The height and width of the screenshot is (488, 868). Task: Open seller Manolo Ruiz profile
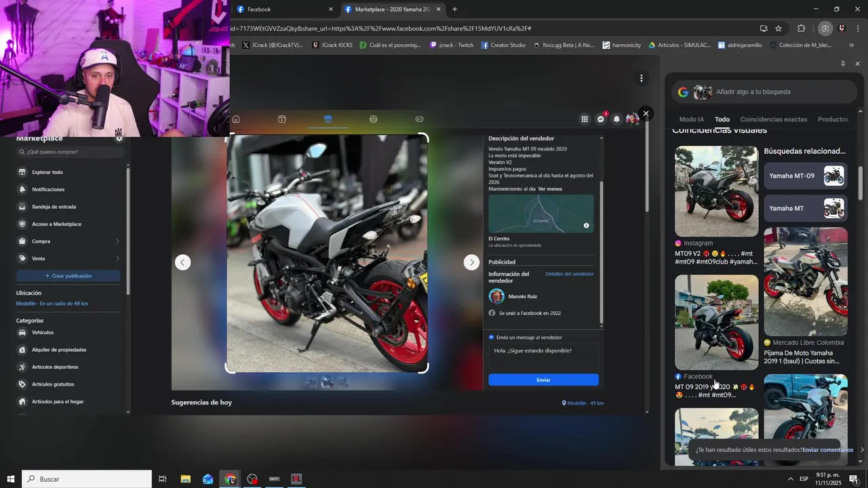pyautogui.click(x=523, y=296)
